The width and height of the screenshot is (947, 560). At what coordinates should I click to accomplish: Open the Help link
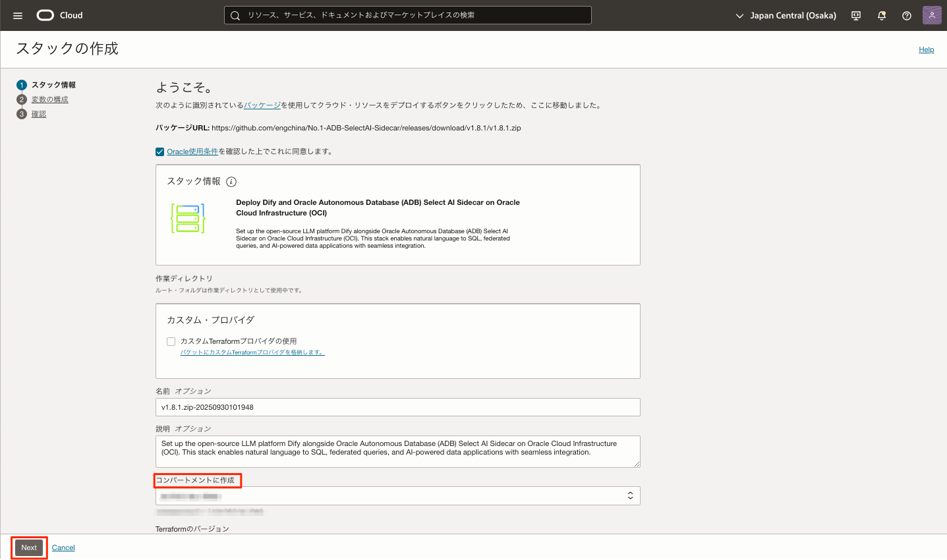[x=927, y=49]
